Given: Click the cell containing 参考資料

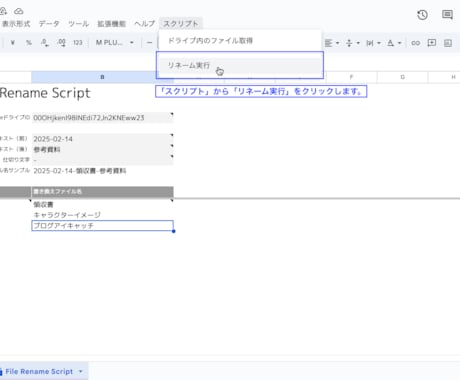Looking at the screenshot, I should point(102,149).
